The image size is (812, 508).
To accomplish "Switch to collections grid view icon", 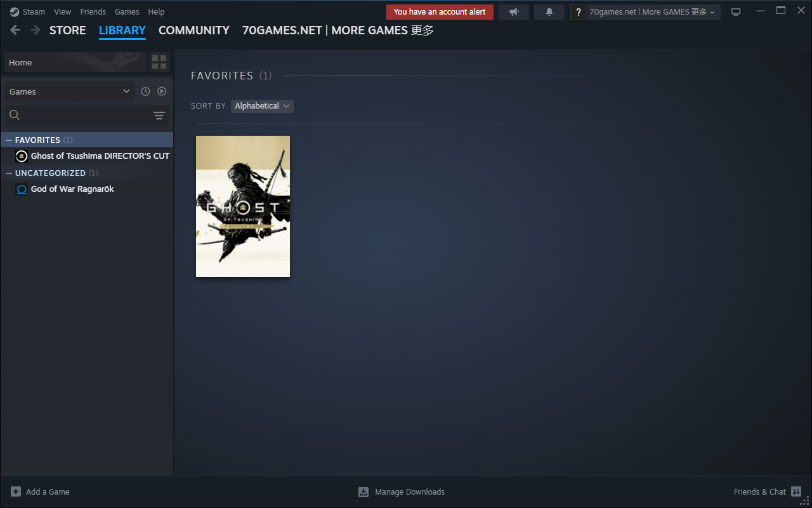I will 159,62.
